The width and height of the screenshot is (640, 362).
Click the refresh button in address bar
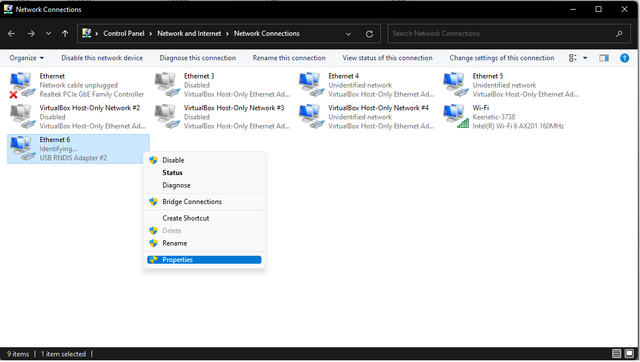(x=369, y=34)
